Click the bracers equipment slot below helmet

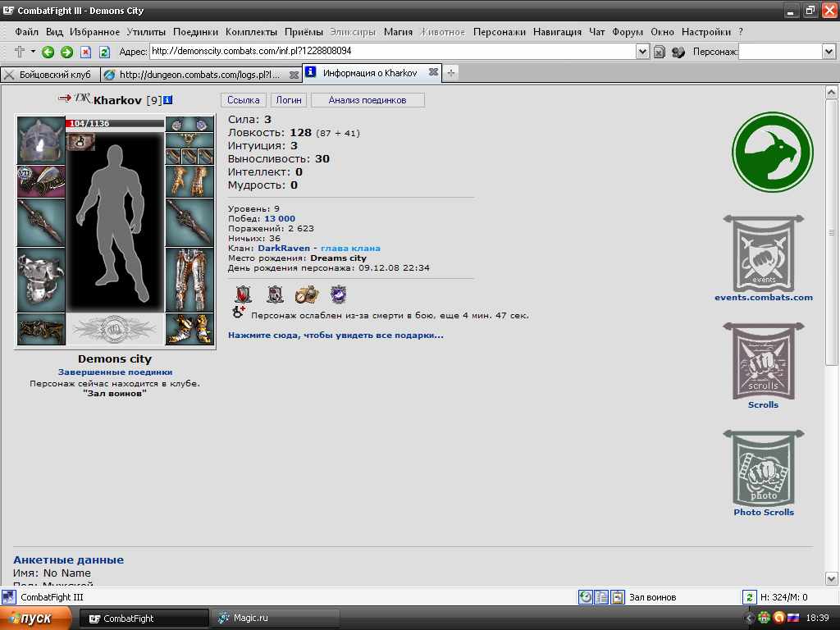tap(41, 181)
